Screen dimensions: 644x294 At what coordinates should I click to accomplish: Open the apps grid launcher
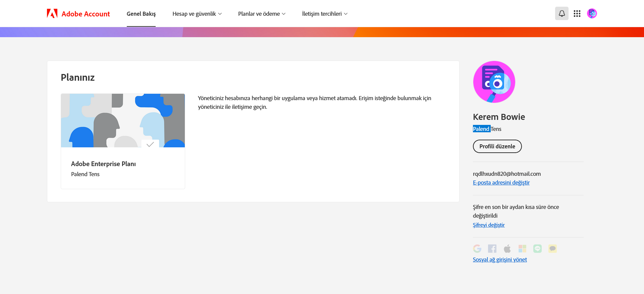click(577, 13)
